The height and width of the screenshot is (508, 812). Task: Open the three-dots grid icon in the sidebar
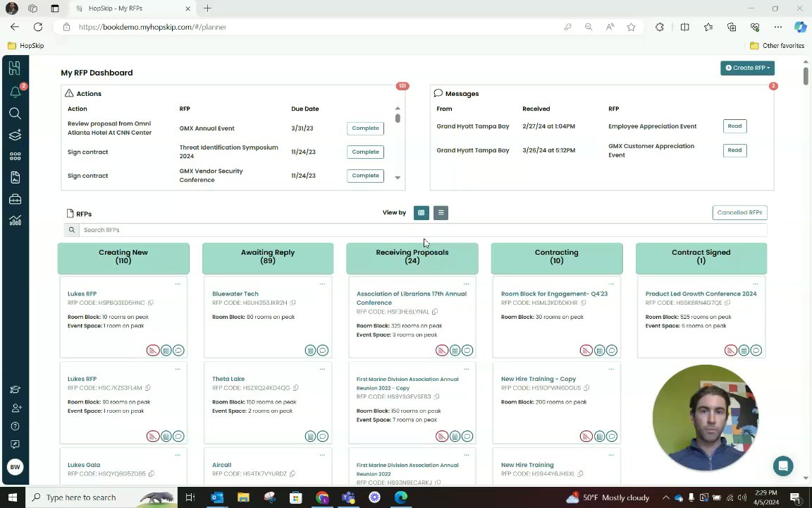pos(15,156)
